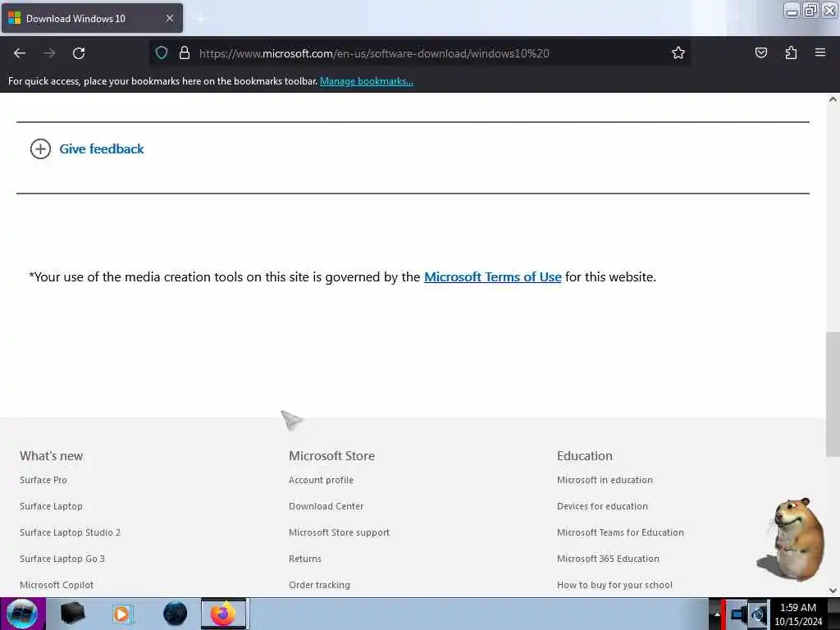Open Microsoft 365 Education link
This screenshot has height=630, width=840.
(x=608, y=559)
